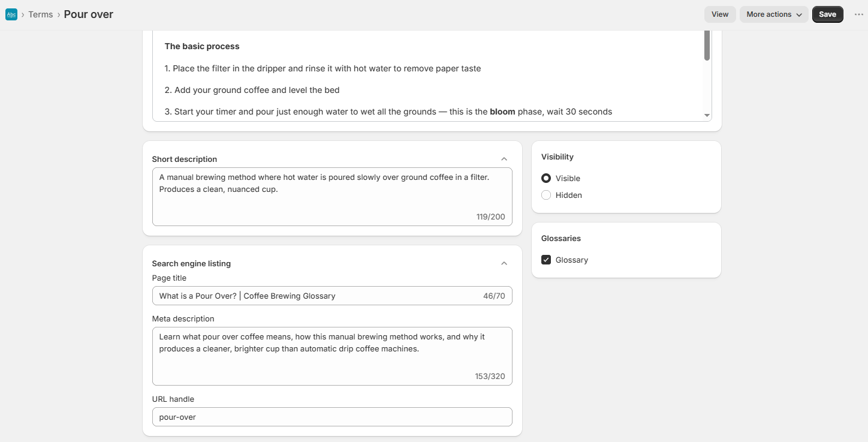Open the glossary app icon in breadcrumb
This screenshot has width=868, height=442.
[11, 14]
